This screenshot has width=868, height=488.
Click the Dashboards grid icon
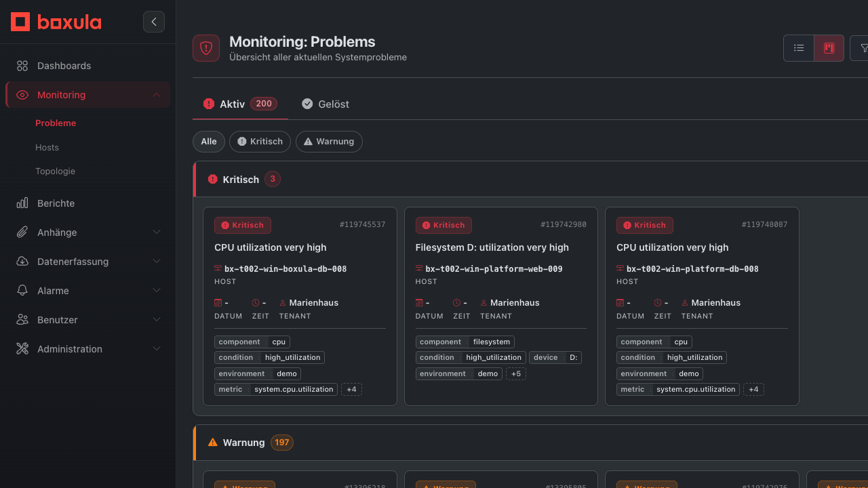22,66
